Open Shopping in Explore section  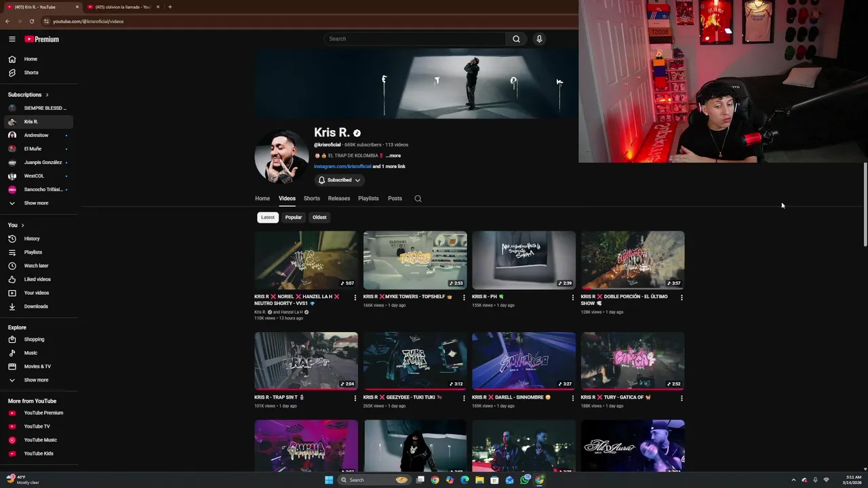[38, 340]
